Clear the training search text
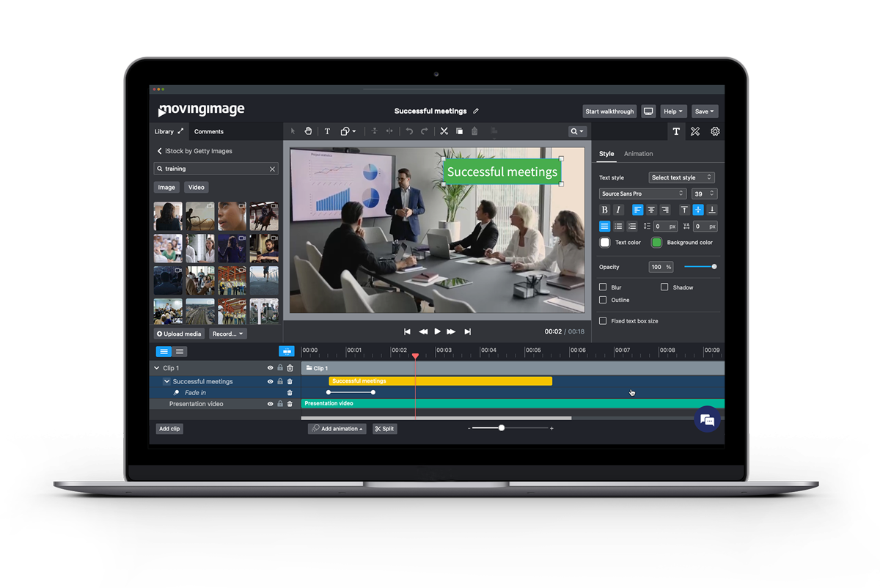 pos(272,169)
